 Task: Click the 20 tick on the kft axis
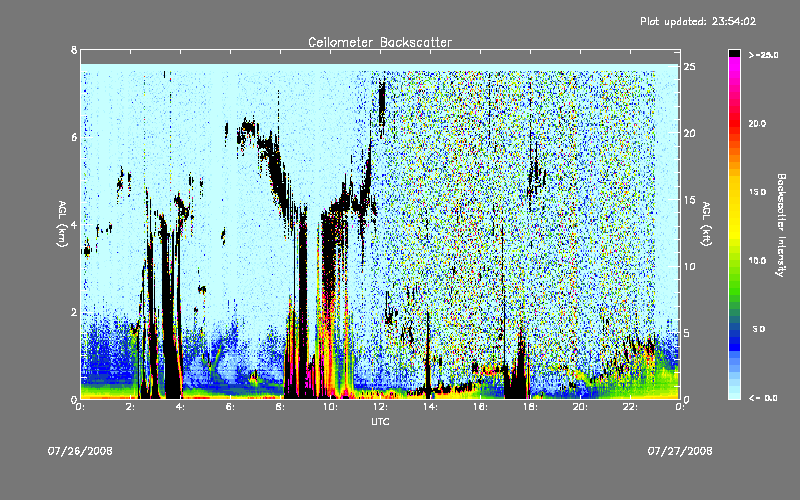[x=690, y=133]
